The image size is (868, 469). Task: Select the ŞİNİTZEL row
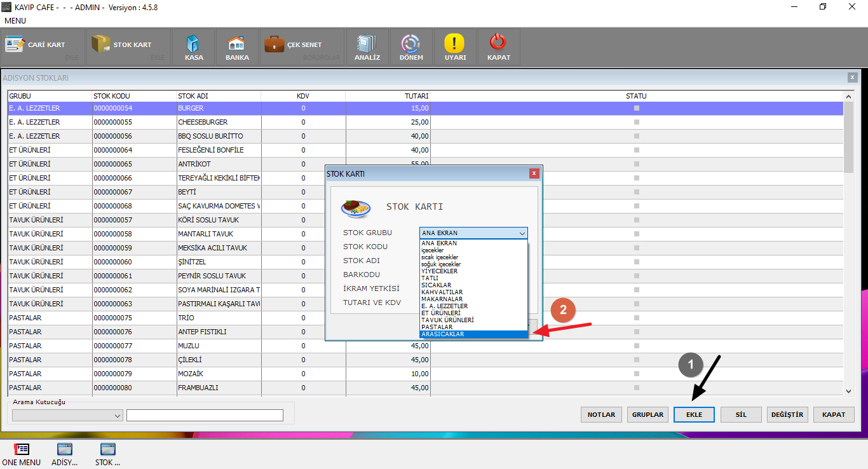426,262
